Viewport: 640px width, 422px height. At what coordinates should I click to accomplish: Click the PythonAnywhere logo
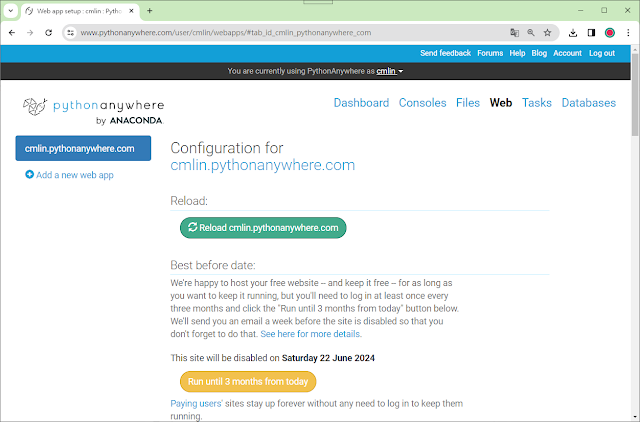point(93,111)
